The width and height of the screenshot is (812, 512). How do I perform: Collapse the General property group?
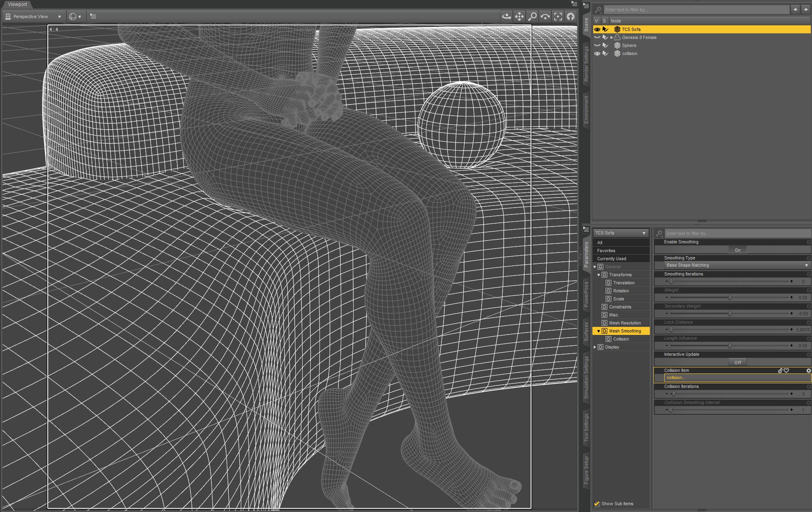[595, 267]
